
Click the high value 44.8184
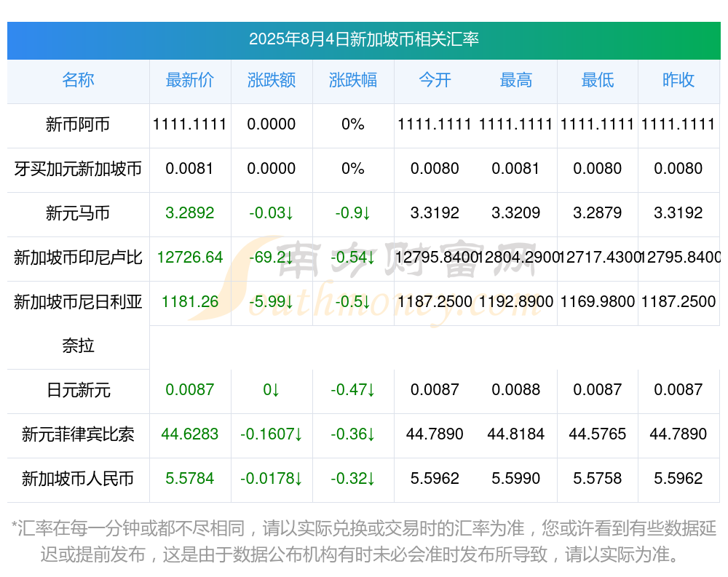click(516, 434)
